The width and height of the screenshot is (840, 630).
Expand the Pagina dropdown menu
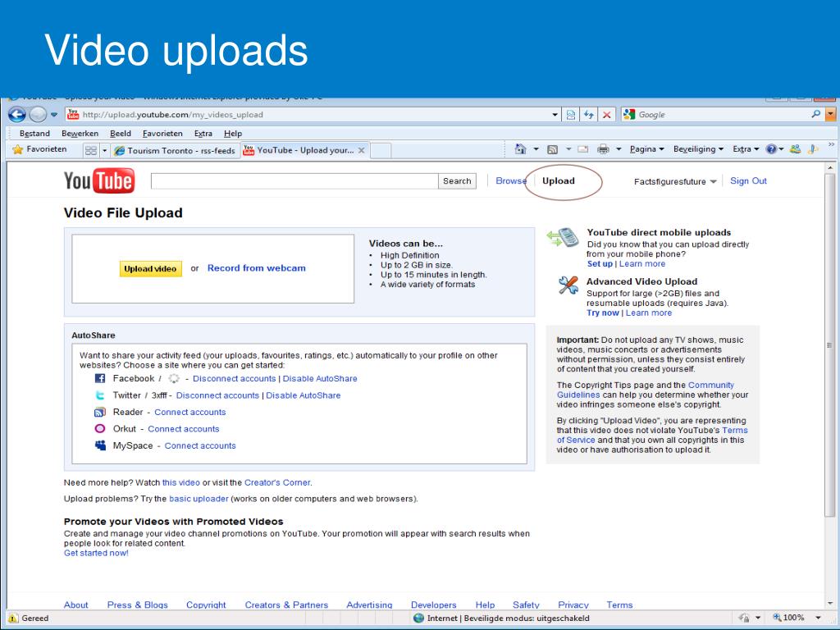coord(646,149)
